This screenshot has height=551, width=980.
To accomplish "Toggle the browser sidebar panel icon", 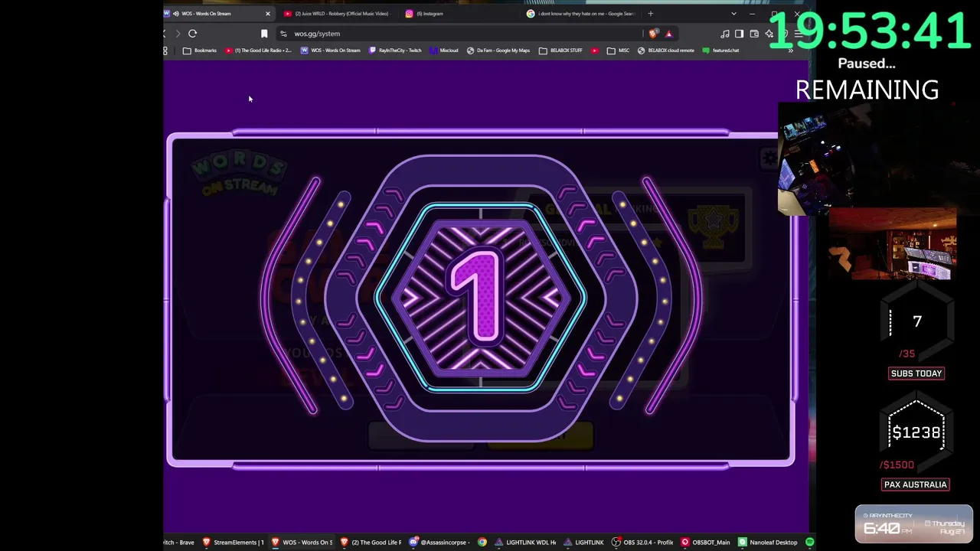I will (x=739, y=34).
